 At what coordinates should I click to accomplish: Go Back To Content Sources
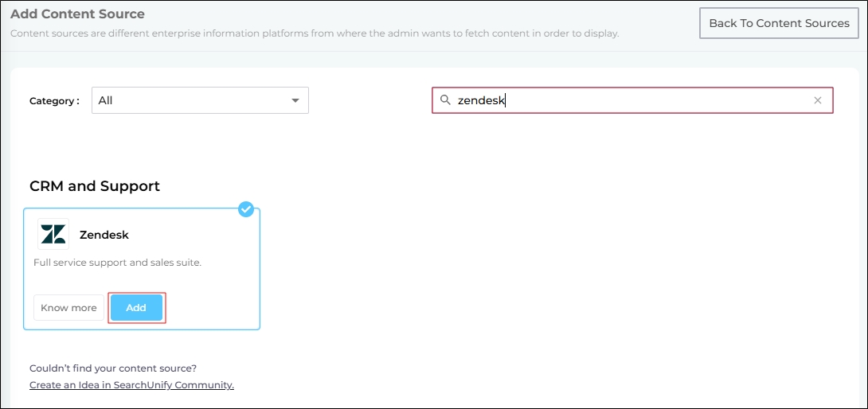[x=779, y=23]
